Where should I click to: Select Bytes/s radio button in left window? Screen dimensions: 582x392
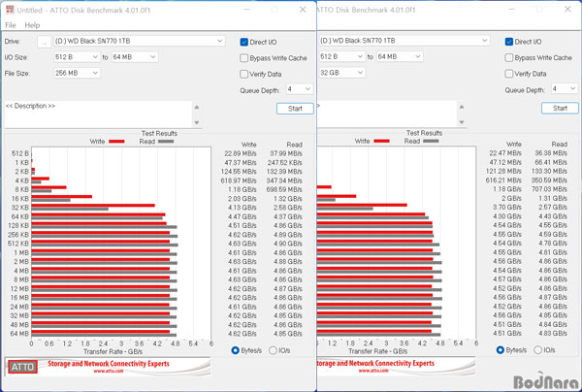[235, 350]
